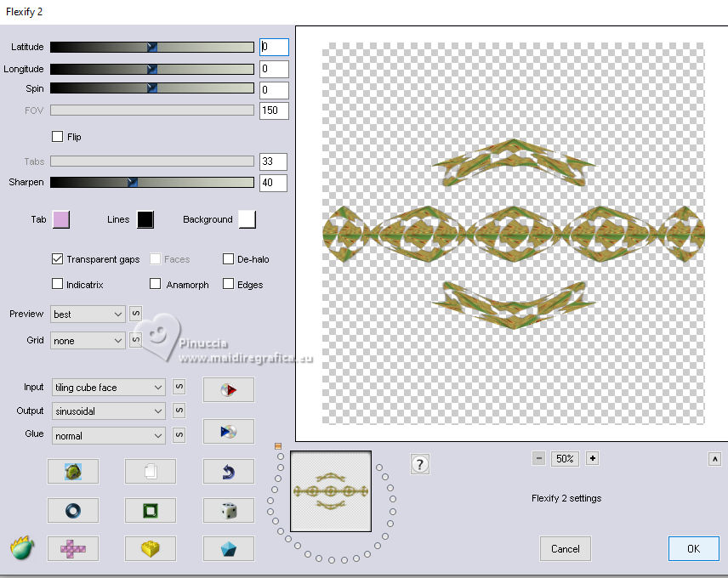Click the S button beside Glue
This screenshot has height=578, width=728.
pos(179,434)
